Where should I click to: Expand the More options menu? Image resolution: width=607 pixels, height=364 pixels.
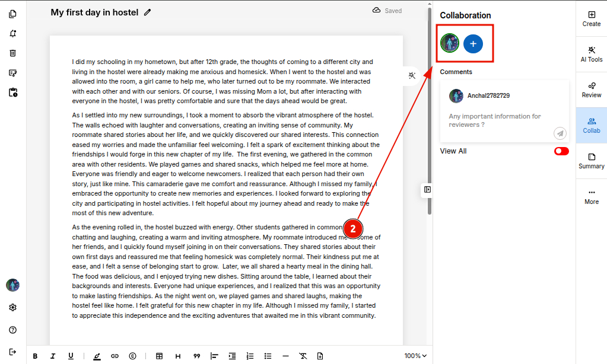pos(591,196)
